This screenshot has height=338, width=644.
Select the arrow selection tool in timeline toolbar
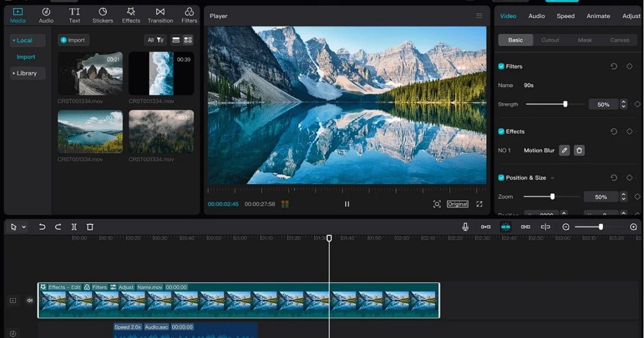click(x=13, y=226)
